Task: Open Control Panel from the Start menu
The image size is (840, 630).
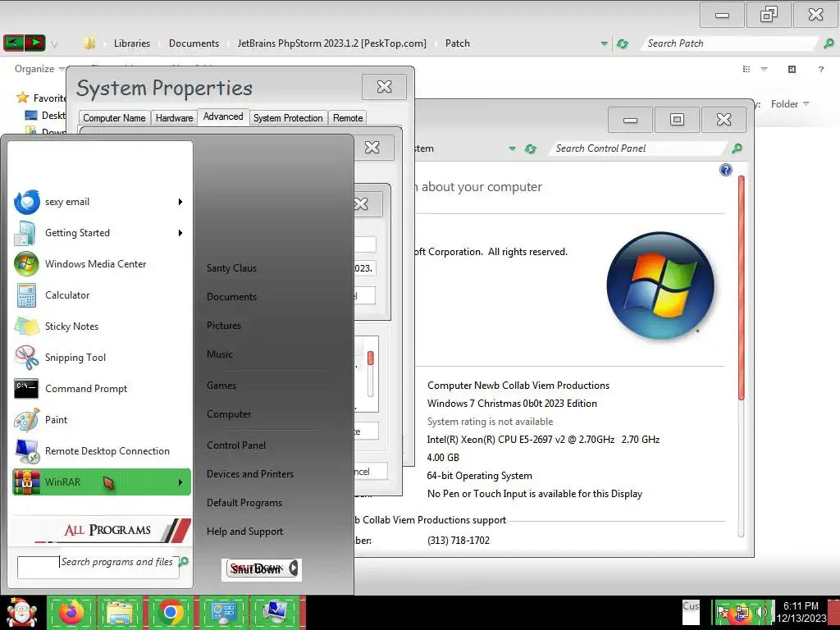Action: click(236, 445)
